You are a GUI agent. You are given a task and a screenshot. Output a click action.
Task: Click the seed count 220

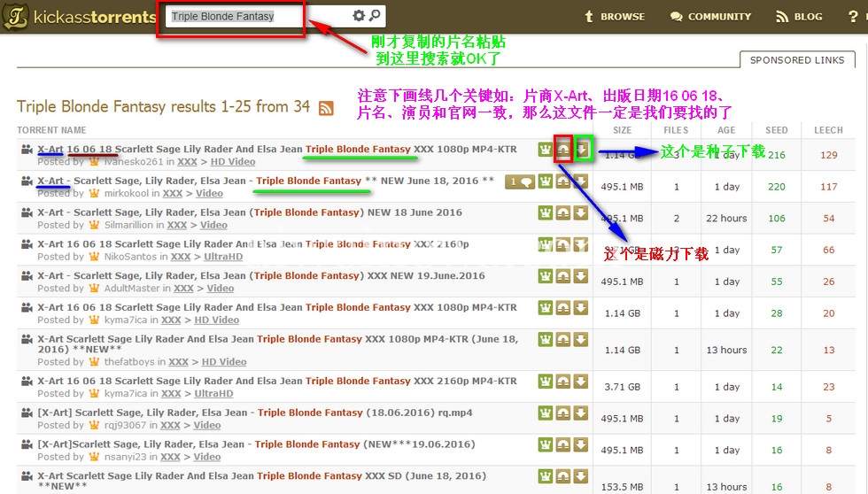777,187
